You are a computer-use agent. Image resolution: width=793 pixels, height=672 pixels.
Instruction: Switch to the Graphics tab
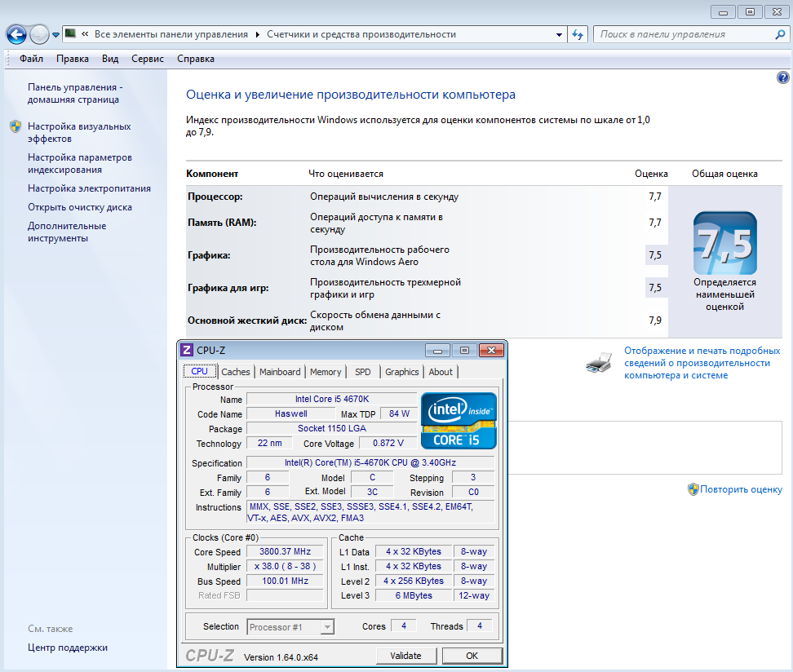pyautogui.click(x=402, y=372)
